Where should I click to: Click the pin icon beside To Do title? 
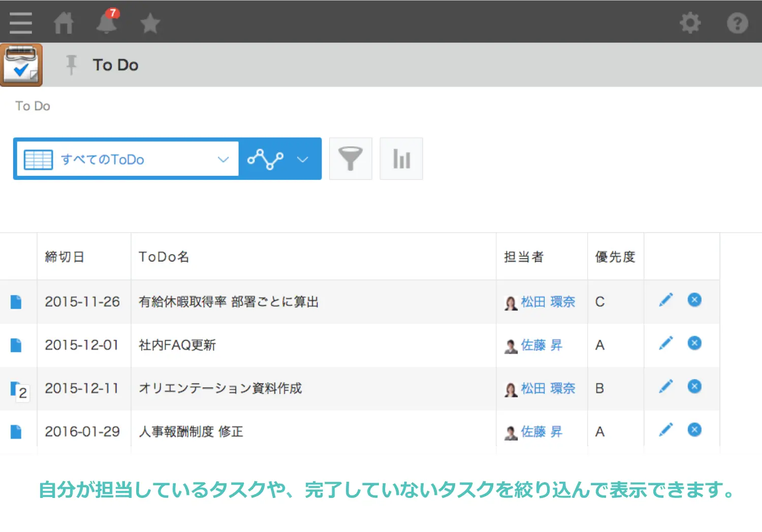point(71,65)
